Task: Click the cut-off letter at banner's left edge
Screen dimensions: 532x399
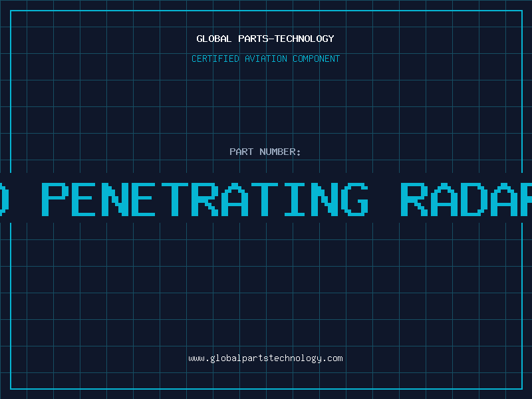Action: coord(4,199)
